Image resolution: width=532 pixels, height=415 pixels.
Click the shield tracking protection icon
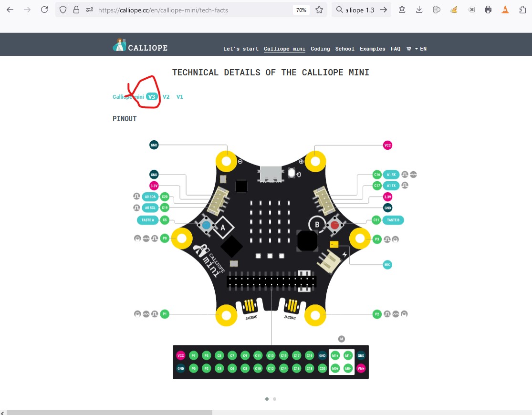click(63, 10)
